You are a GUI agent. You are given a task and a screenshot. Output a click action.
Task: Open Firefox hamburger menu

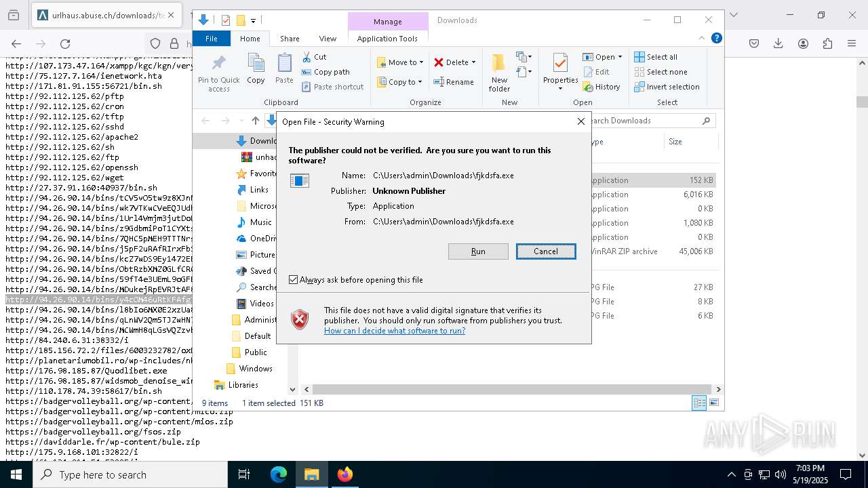(852, 43)
